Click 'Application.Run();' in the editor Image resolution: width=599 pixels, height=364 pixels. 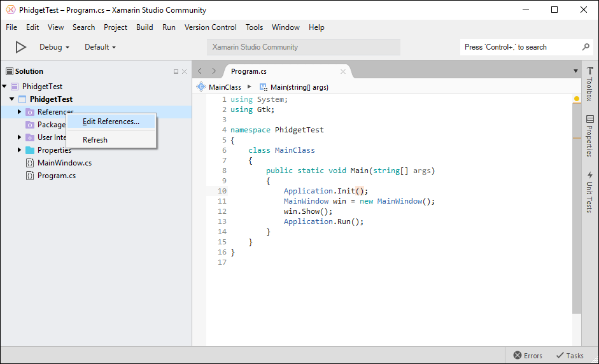(323, 221)
